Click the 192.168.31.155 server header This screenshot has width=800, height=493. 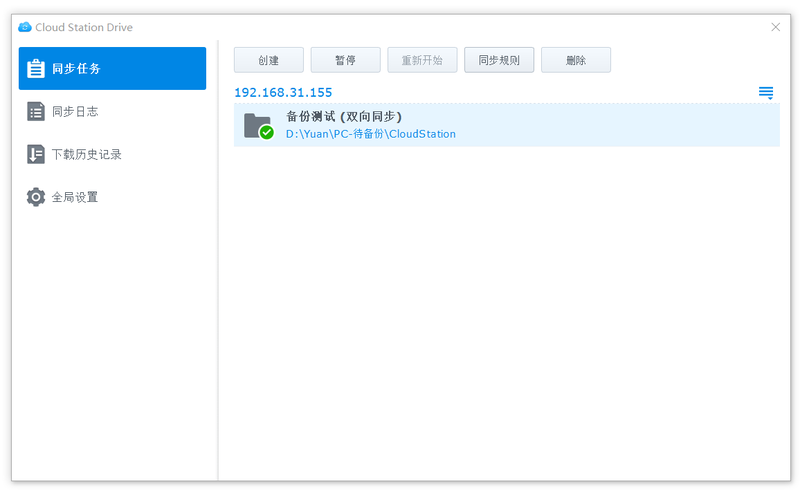[283, 93]
